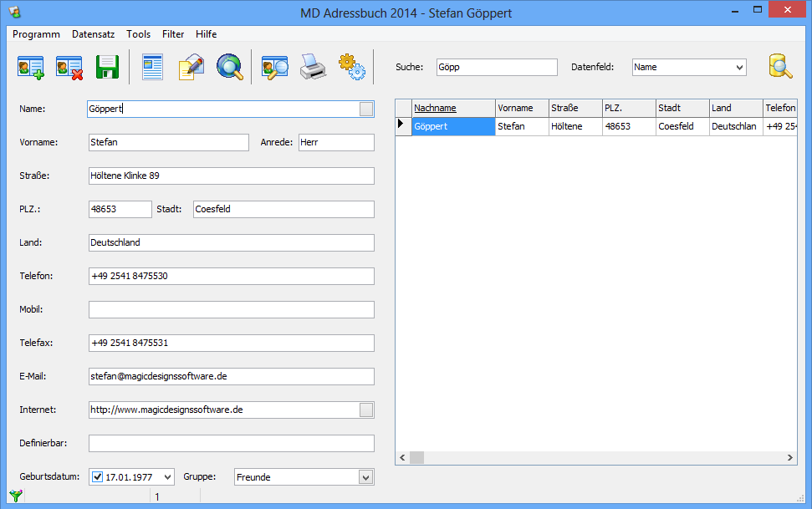
Task: Open the Gruppe dropdown showing Freunde
Action: pos(365,477)
